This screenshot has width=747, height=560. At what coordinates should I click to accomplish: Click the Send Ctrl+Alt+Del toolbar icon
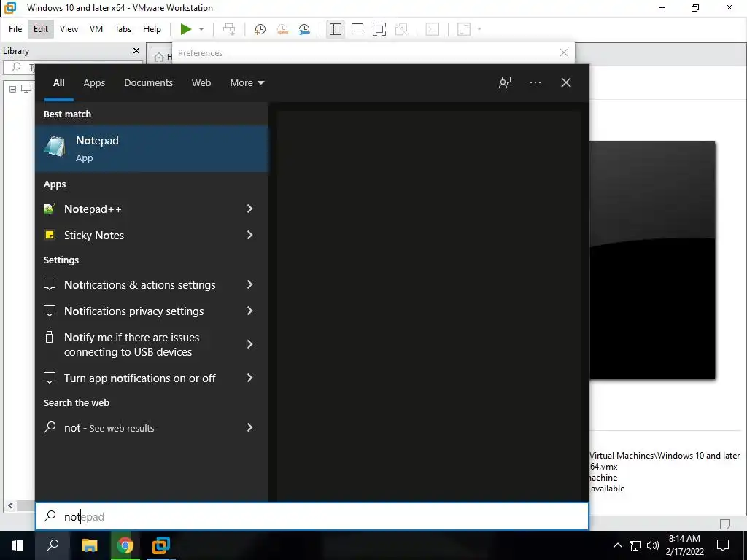(x=229, y=29)
